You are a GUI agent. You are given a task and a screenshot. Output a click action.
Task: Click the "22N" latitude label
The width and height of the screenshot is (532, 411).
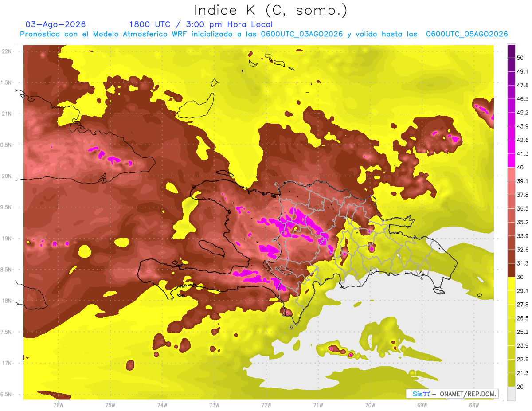[x=7, y=51]
